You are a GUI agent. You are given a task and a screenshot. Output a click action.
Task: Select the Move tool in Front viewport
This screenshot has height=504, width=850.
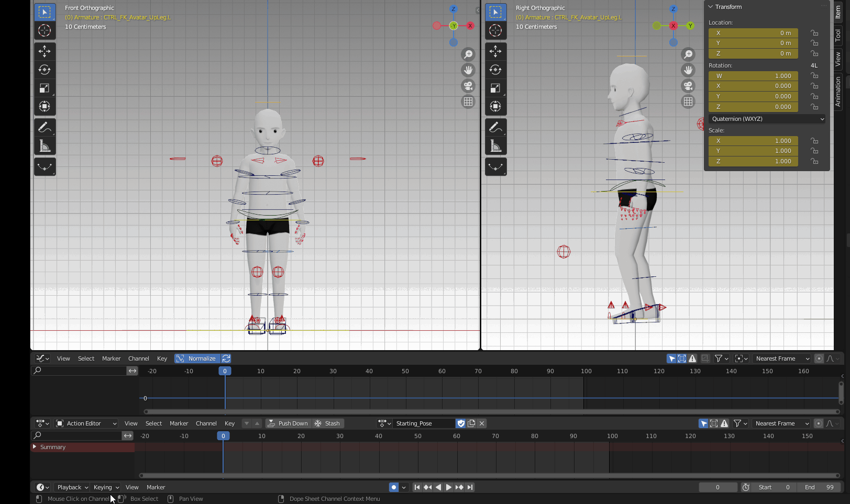45,51
